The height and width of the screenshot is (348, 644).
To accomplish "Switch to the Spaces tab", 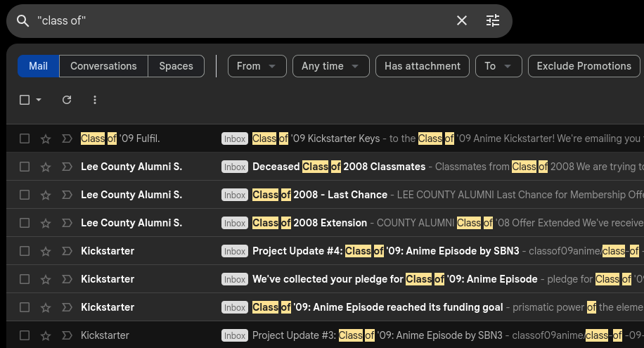I will [x=176, y=66].
